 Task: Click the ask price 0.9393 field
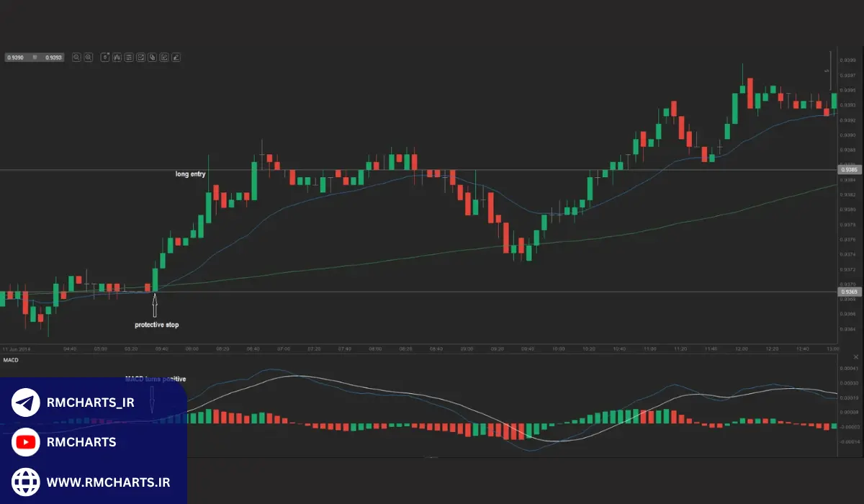[53, 57]
